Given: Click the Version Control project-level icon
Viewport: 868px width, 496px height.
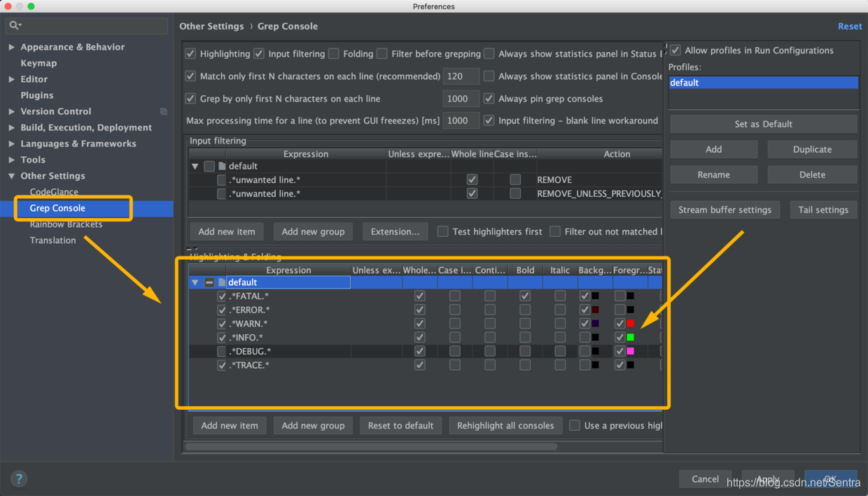Looking at the screenshot, I should pyautogui.click(x=164, y=111).
